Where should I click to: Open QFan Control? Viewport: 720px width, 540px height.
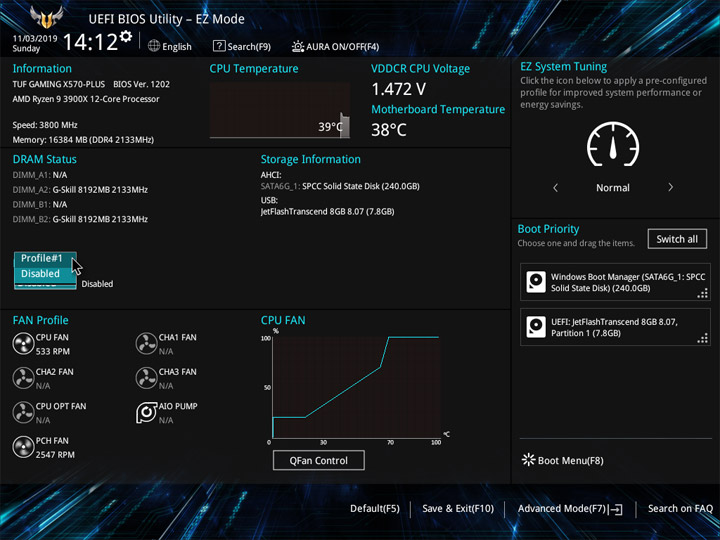click(x=319, y=460)
